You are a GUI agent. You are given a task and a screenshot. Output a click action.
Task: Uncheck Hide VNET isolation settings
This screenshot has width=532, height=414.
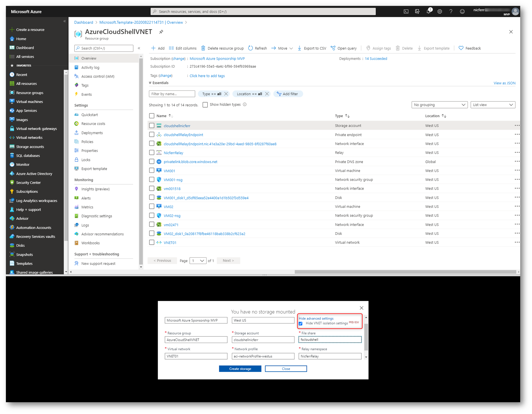click(301, 324)
